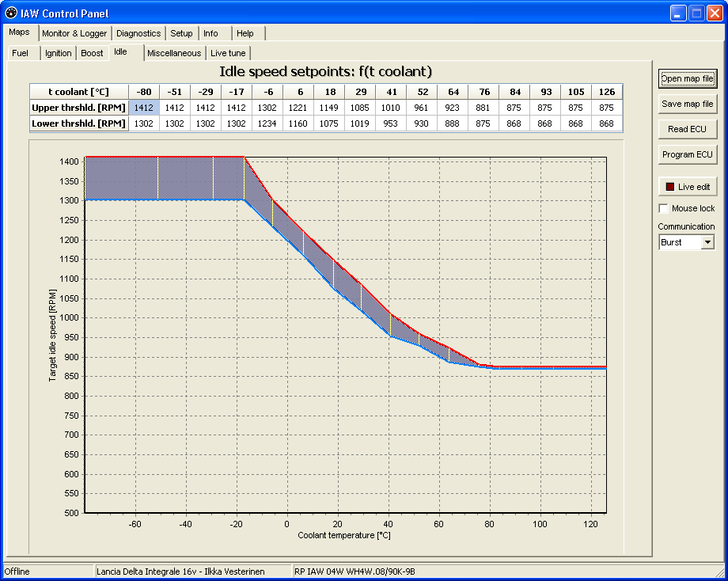This screenshot has height=581, width=728.
Task: Select lower threshold cell at -80 °C
Action: pyautogui.click(x=144, y=123)
